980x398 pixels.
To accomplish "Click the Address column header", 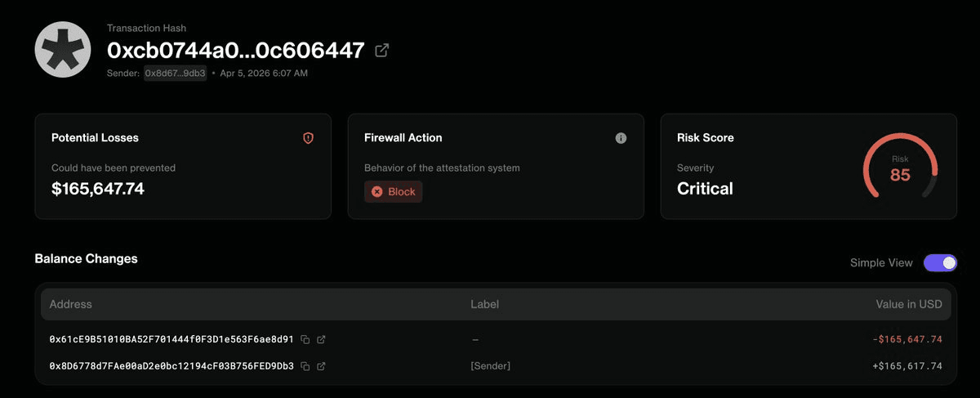I will (x=71, y=304).
